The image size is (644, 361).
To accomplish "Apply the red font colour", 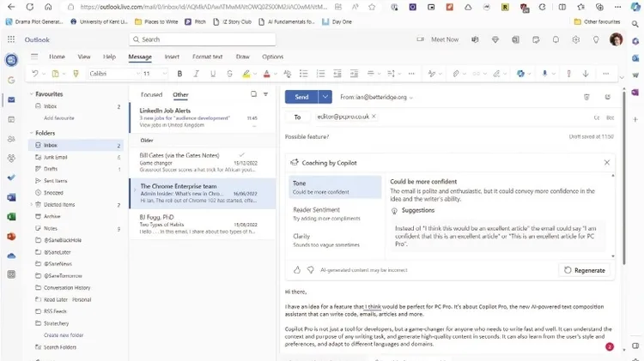I will [x=266, y=74].
